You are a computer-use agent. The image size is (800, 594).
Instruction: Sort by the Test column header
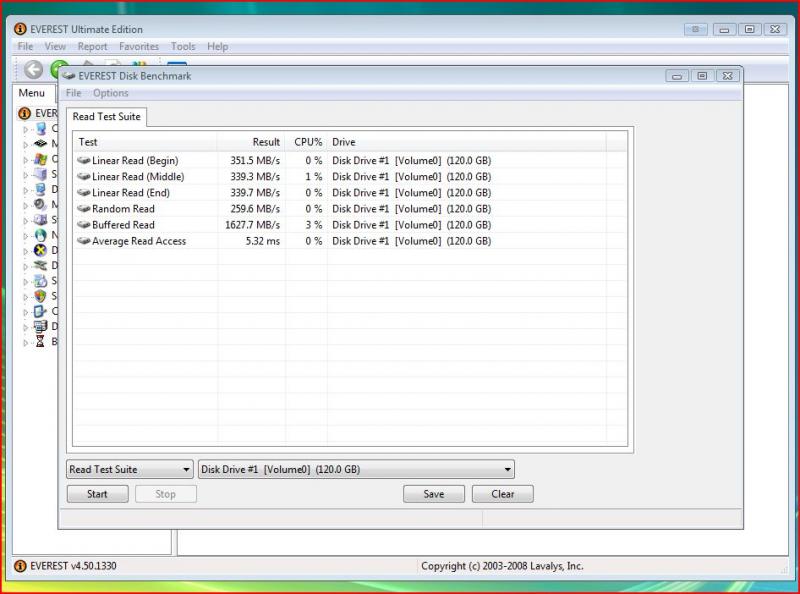click(145, 142)
